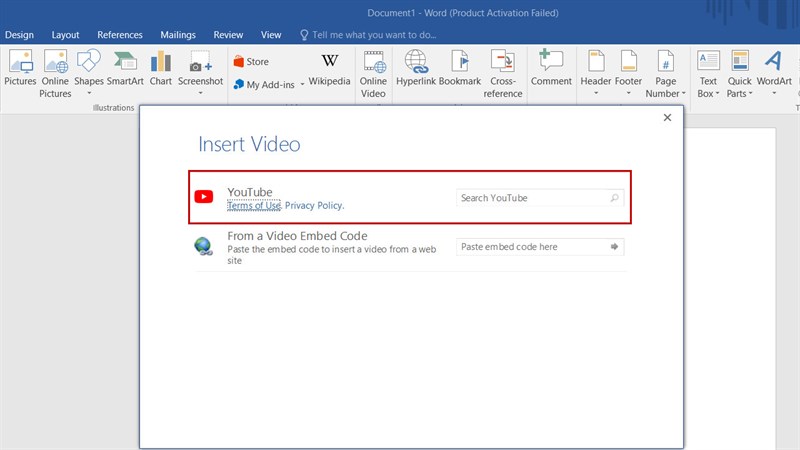Switch to the Design tab

click(19, 35)
